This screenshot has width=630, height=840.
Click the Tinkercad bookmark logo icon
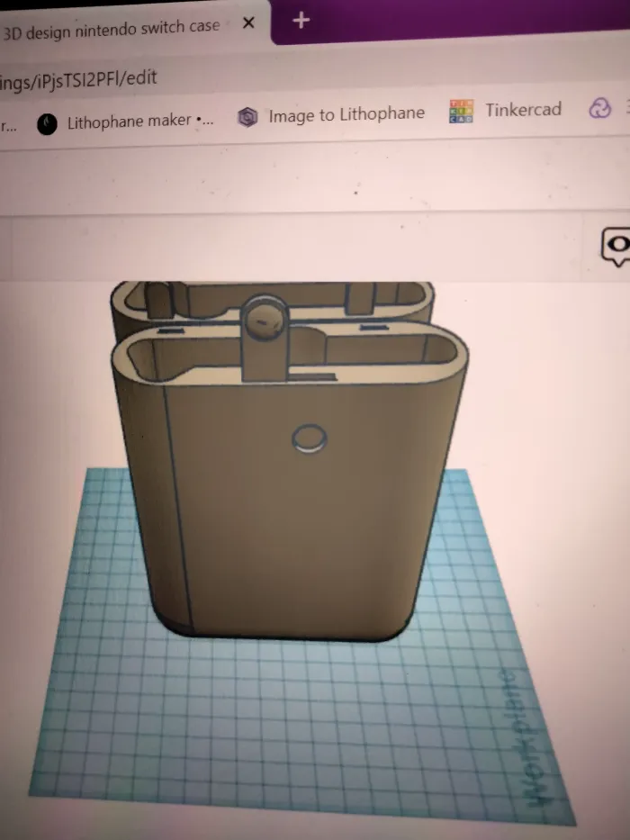461,112
